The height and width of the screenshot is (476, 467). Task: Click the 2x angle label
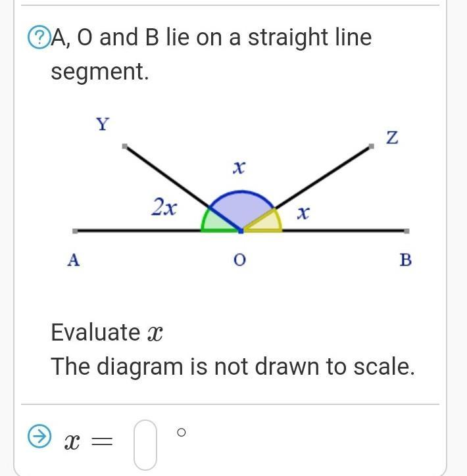click(164, 208)
